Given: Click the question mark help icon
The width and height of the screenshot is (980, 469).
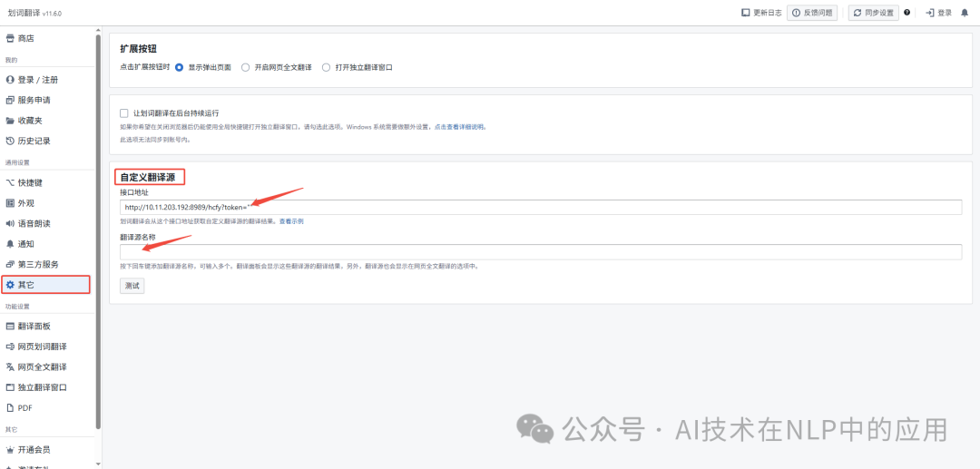Looking at the screenshot, I should tap(906, 13).
